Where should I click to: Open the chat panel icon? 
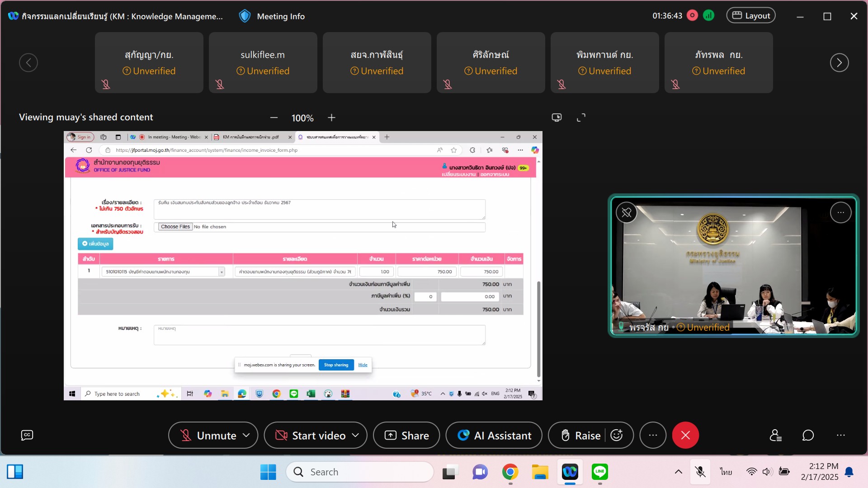pyautogui.click(x=808, y=435)
